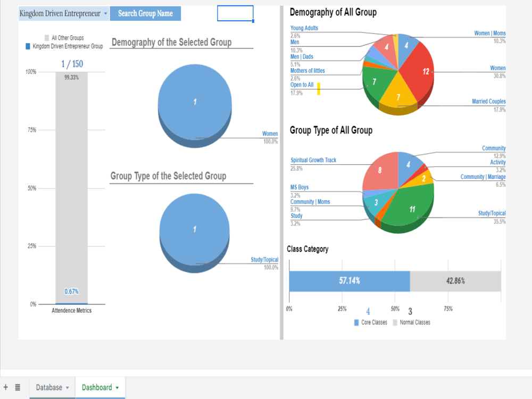Click the 42.86% Normal Classes bar segment

pyautogui.click(x=455, y=281)
